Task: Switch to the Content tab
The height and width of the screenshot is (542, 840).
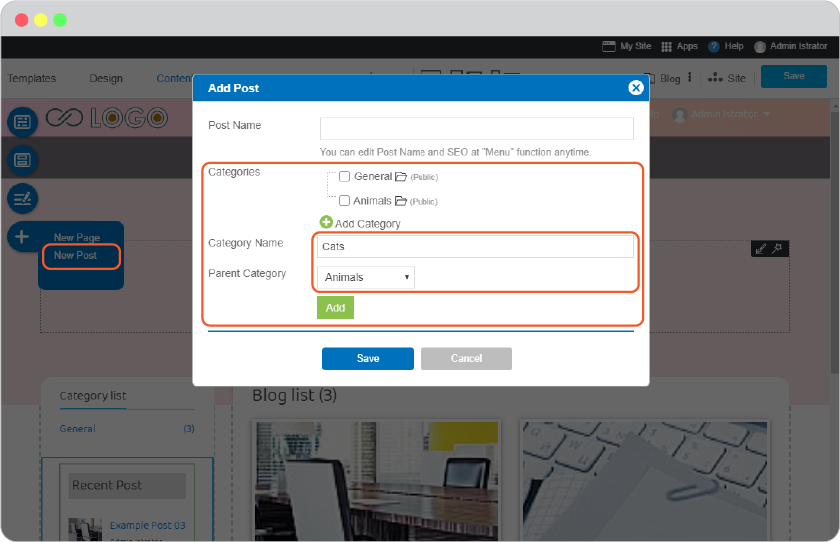Action: (174, 78)
